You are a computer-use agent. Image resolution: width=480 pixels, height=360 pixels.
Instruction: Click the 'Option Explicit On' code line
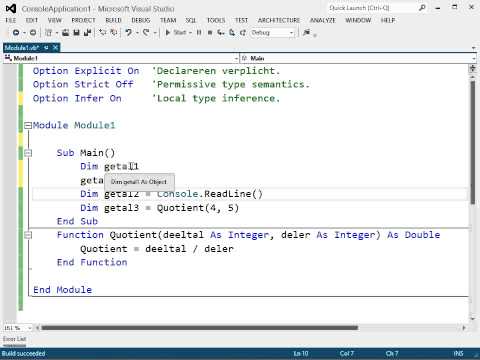86,71
